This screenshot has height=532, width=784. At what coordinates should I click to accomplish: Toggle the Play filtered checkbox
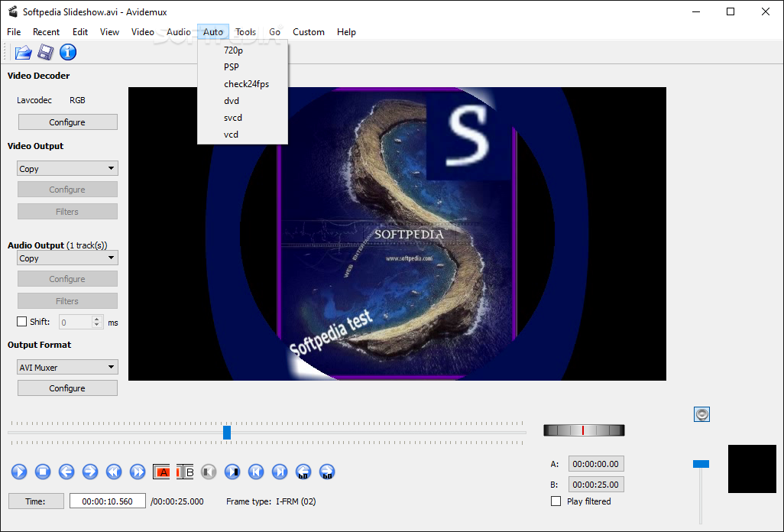point(556,501)
